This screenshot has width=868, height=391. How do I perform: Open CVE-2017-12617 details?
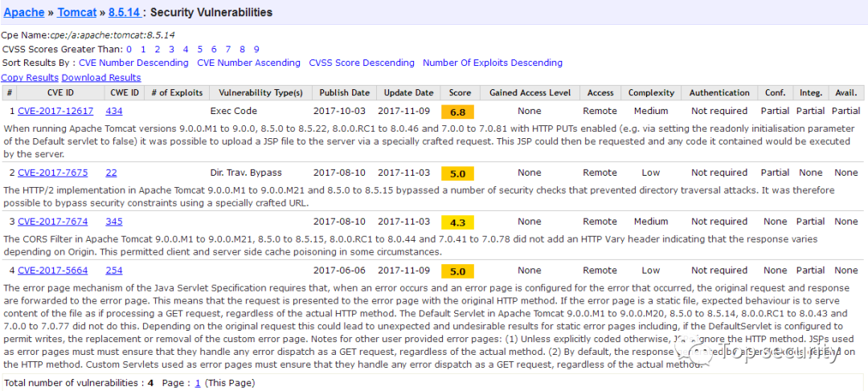(x=55, y=111)
